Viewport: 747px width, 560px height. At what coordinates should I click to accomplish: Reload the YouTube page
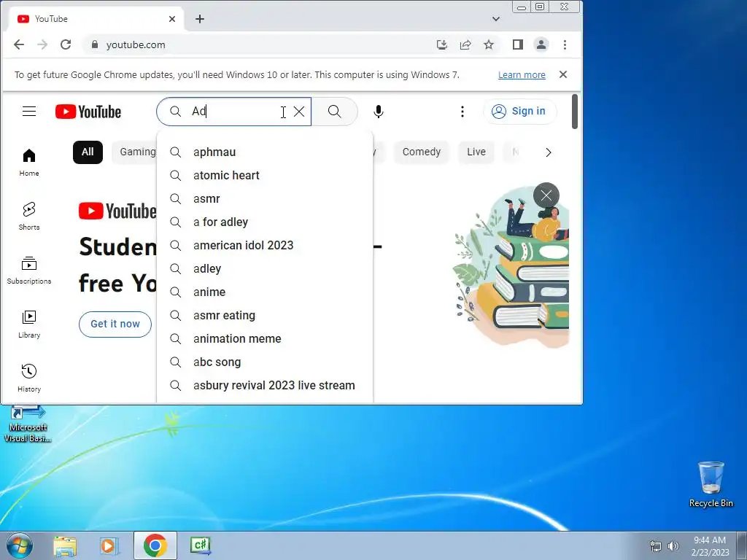[x=66, y=44]
